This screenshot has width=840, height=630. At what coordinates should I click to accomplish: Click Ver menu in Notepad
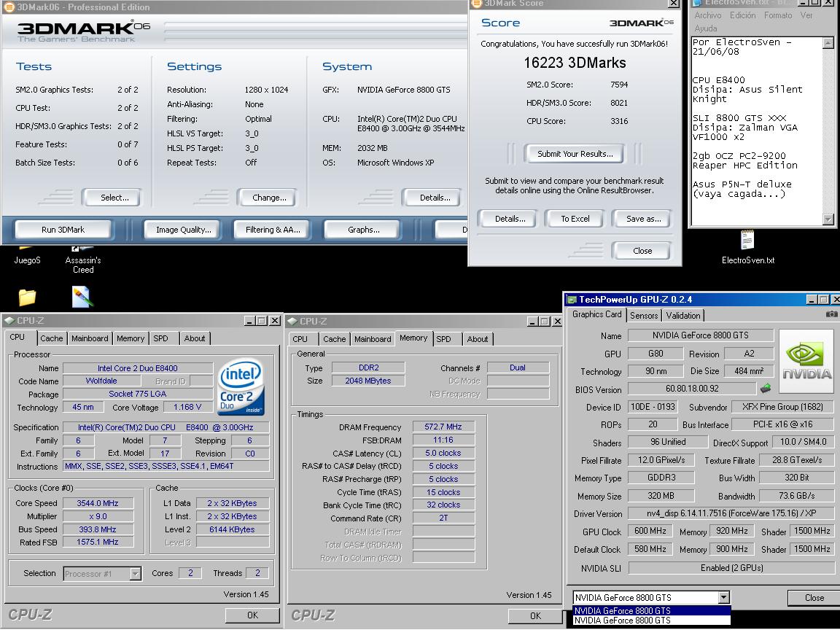pyautogui.click(x=806, y=15)
